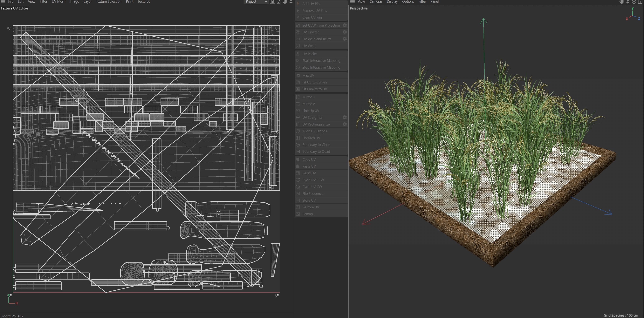Screen dimensions: 644x318
Task: Click the pan hand icon in the 3D viewport
Action: pos(622,2)
